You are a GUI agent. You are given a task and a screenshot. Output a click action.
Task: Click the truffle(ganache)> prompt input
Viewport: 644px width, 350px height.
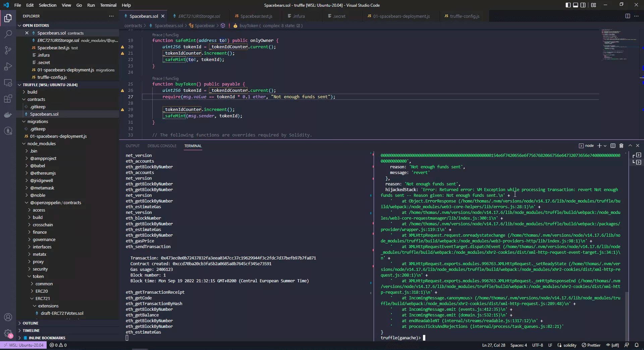424,338
